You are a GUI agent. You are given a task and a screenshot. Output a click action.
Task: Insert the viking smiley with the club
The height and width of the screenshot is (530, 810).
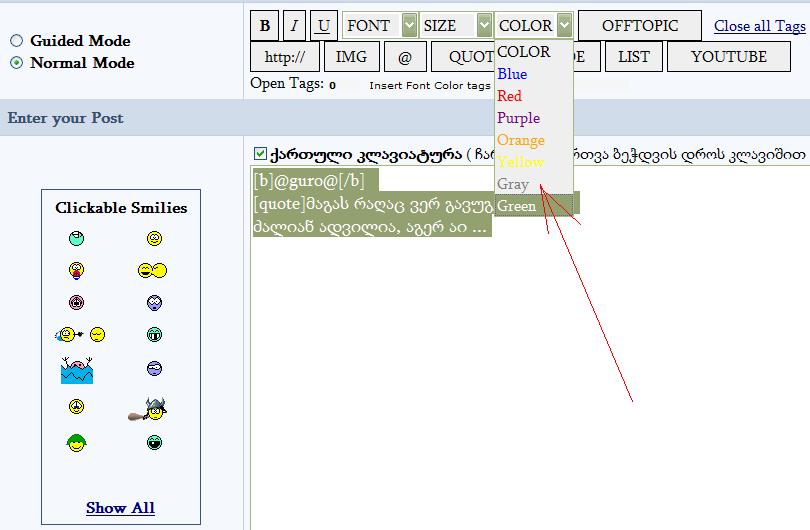(148, 409)
